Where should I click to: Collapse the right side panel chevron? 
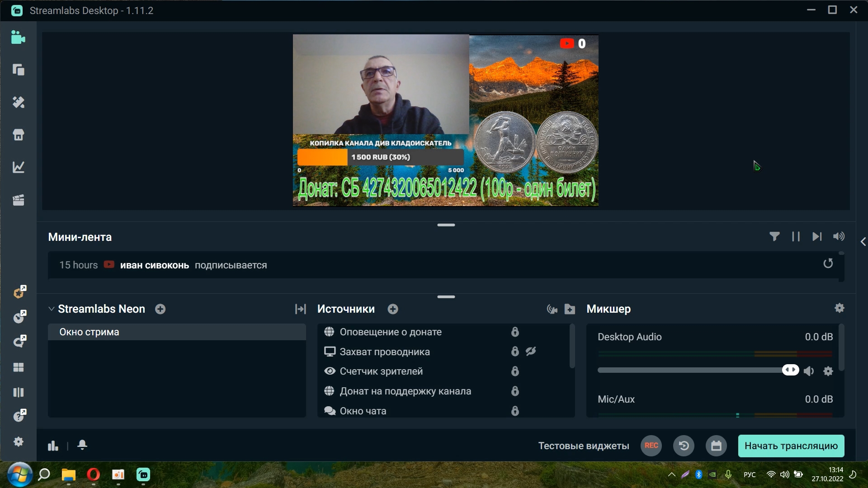click(863, 242)
